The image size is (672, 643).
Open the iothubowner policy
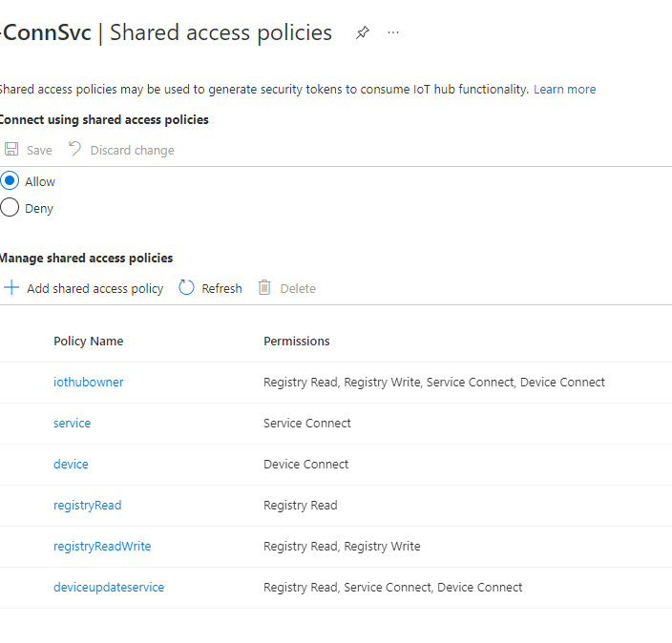click(88, 383)
